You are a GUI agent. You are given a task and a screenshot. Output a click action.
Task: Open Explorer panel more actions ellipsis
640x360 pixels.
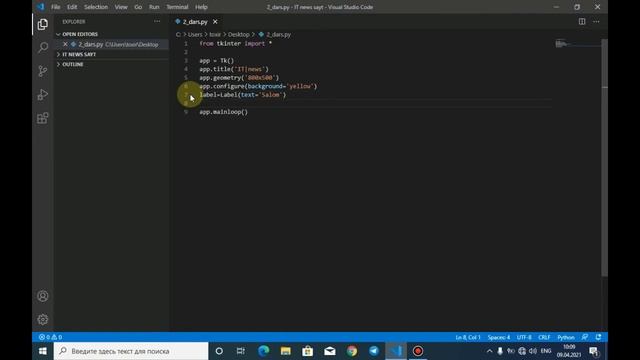157,22
